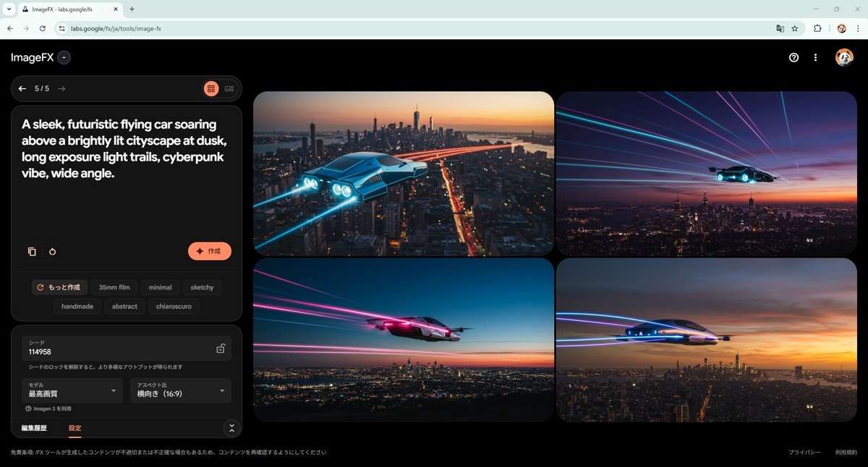Open the account profile avatar
The image size is (868, 467).
click(844, 57)
